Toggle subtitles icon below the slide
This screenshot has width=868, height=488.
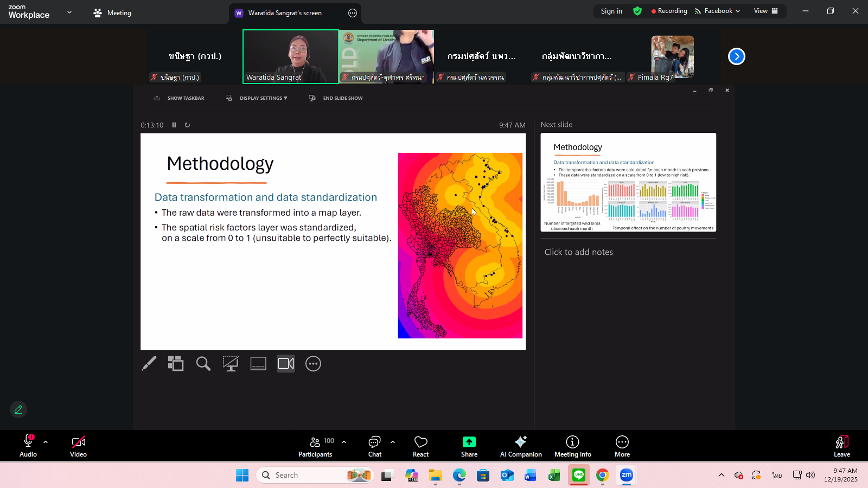point(258,363)
